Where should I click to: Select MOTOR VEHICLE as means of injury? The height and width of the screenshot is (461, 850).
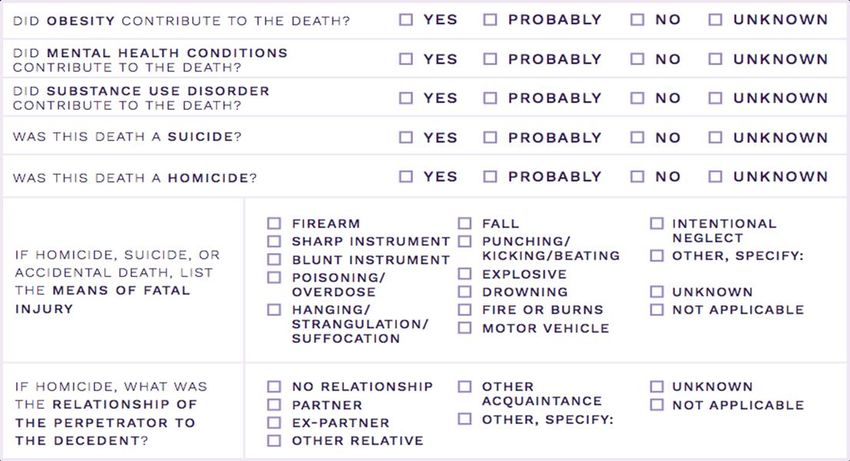tap(465, 328)
